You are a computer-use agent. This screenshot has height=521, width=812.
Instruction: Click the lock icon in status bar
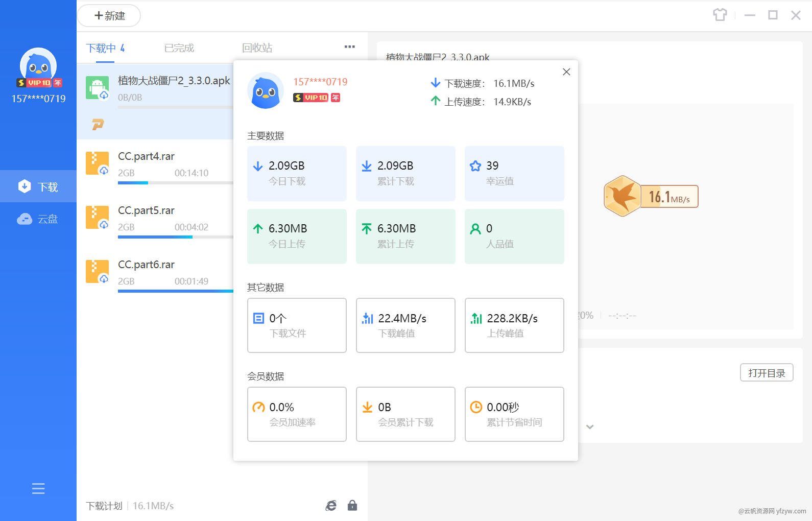(352, 505)
